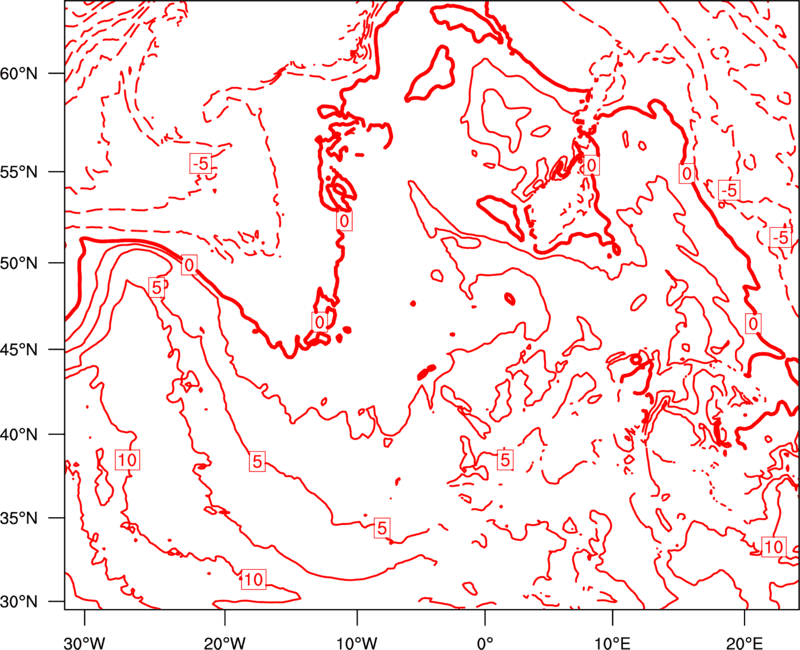
Task: Click the 60°N latitude axis label
Action: [19, 74]
